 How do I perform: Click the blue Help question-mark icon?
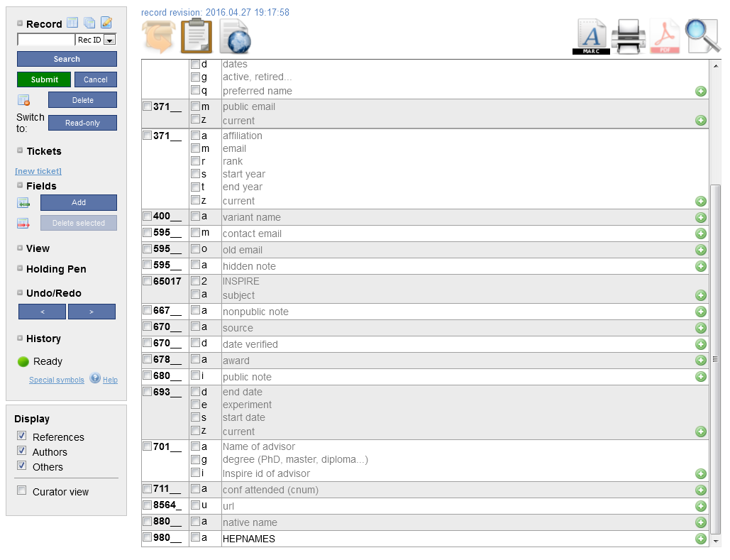click(x=95, y=378)
